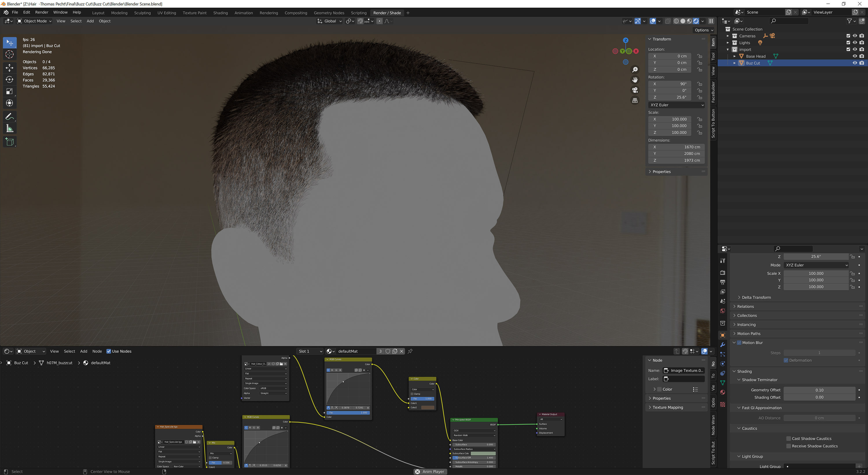This screenshot has height=475, width=868.
Task: Select the Annotate tool
Action: 10,116
